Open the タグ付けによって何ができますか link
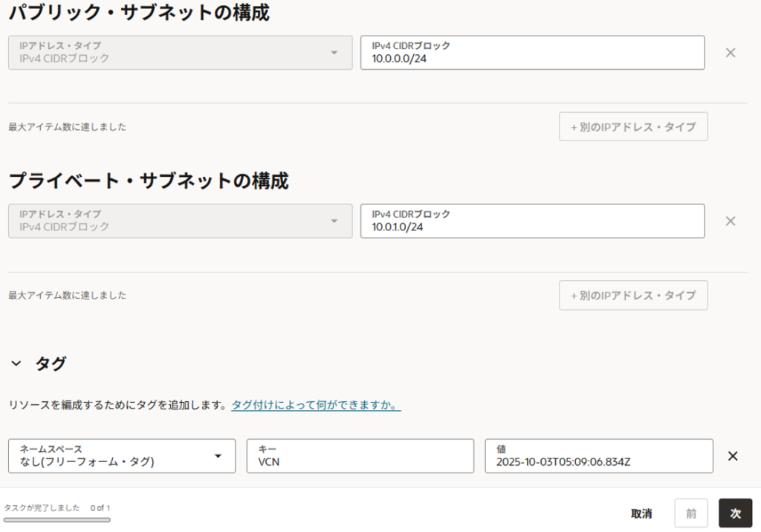This screenshot has width=761, height=532. coord(316,406)
